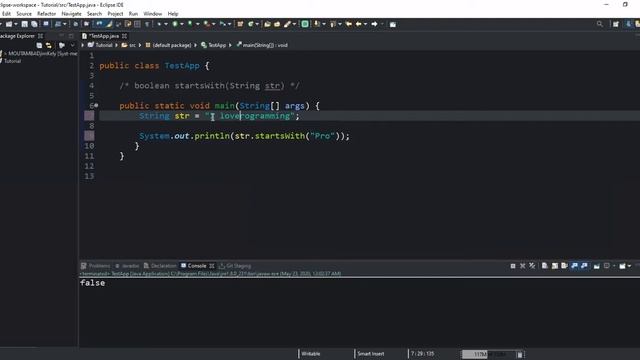Collapse All in Package Explorer
The image size is (640, 360).
(39, 45)
